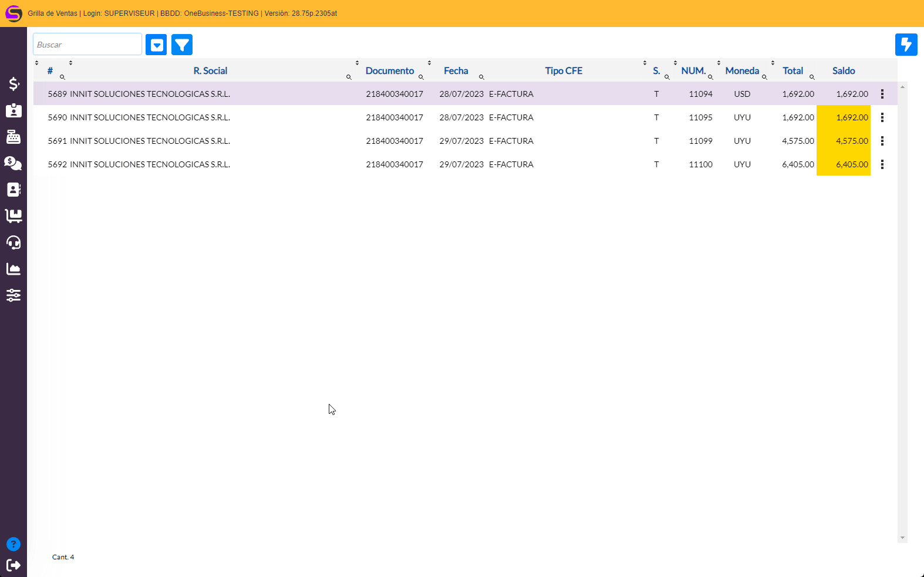Screen dimensions: 924x577
Task: Click the blue question mark help icon
Action: [14, 544]
